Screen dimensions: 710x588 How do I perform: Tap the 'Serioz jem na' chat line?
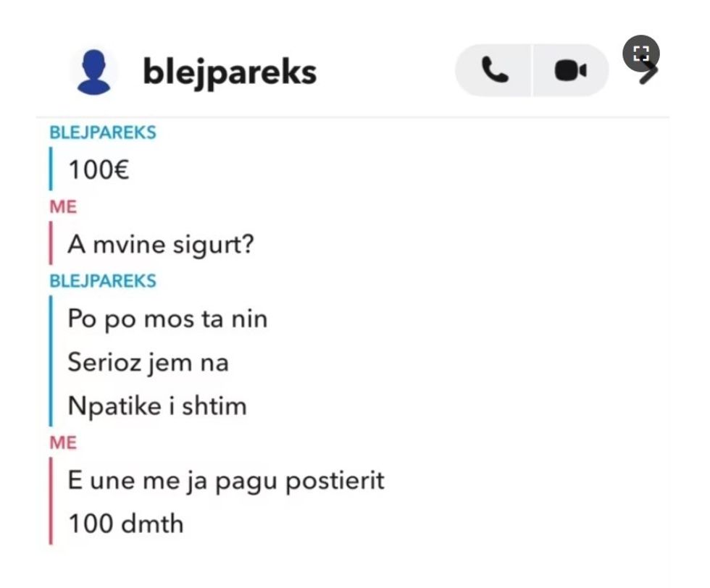[x=147, y=362]
